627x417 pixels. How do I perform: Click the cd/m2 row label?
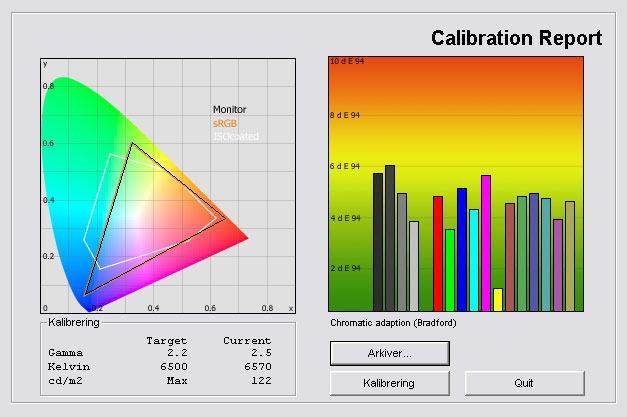(x=65, y=381)
